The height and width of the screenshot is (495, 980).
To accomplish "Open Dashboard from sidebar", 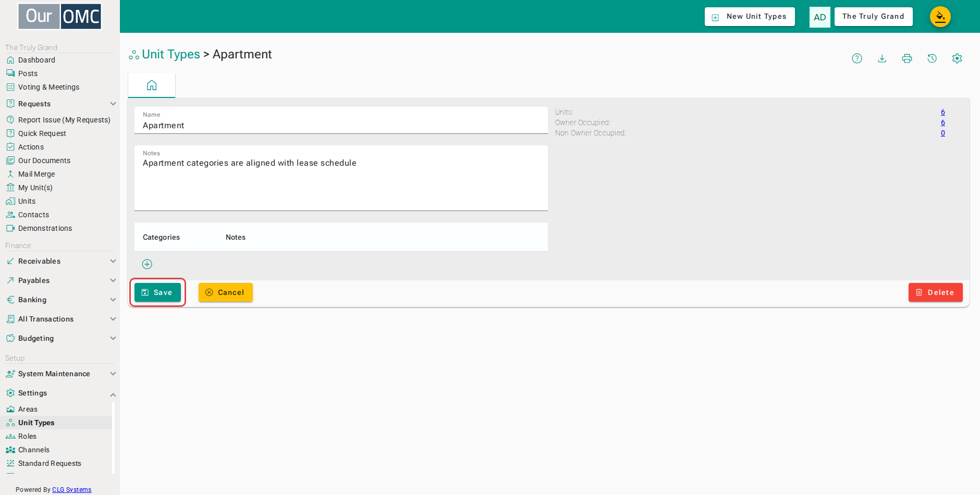I will (x=36, y=60).
